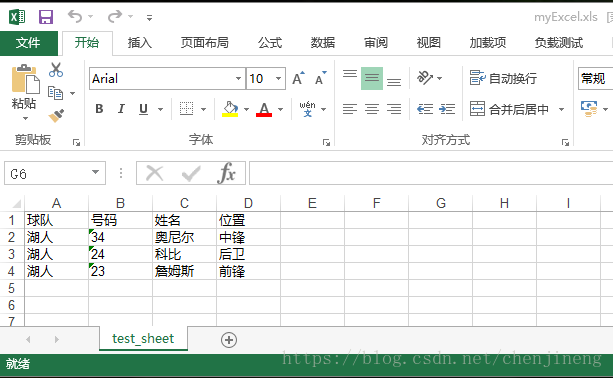Click the Increase Font Size icon
Image resolution: width=613 pixels, height=378 pixels.
click(299, 79)
